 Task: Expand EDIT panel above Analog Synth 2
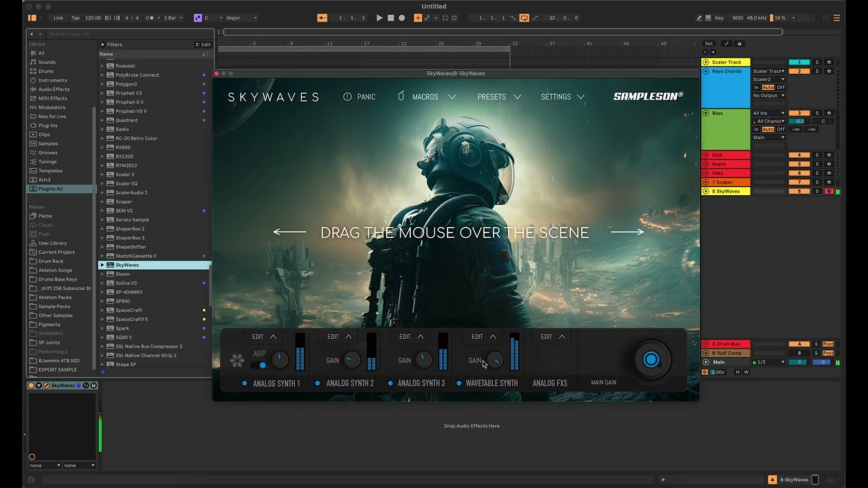(340, 337)
